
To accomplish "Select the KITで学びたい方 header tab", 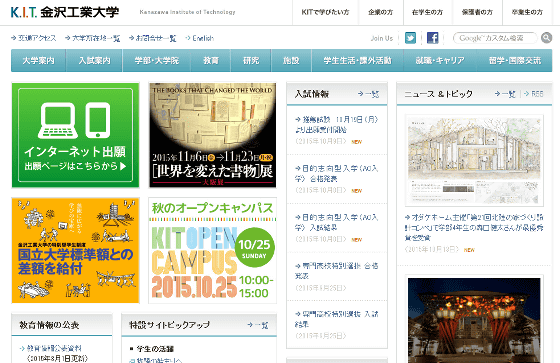I will coord(325,12).
